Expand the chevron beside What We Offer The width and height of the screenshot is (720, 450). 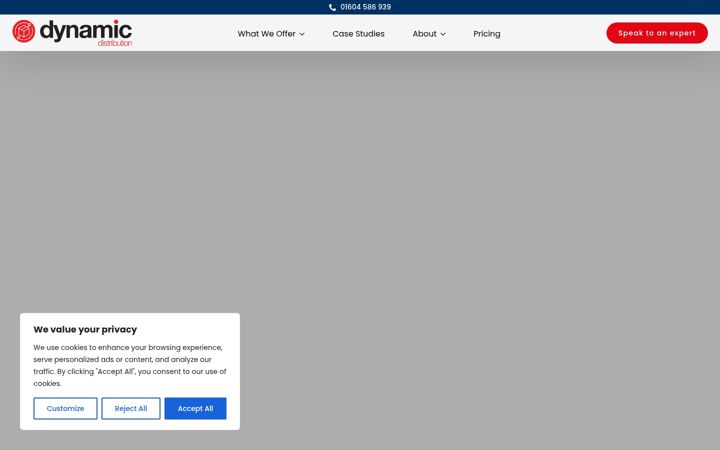302,34
